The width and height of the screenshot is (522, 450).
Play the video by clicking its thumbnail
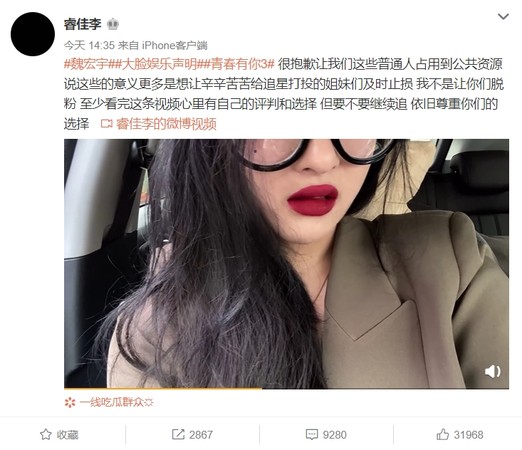[286, 263]
